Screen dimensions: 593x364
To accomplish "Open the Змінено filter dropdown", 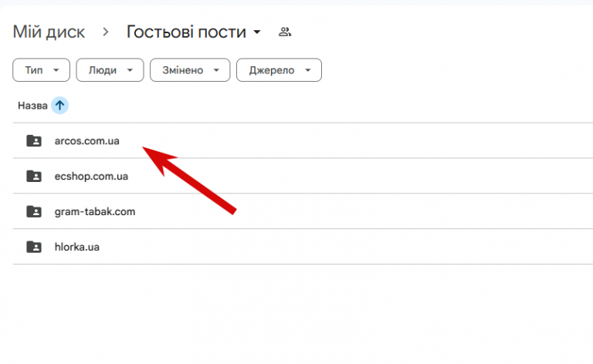I will [x=190, y=70].
